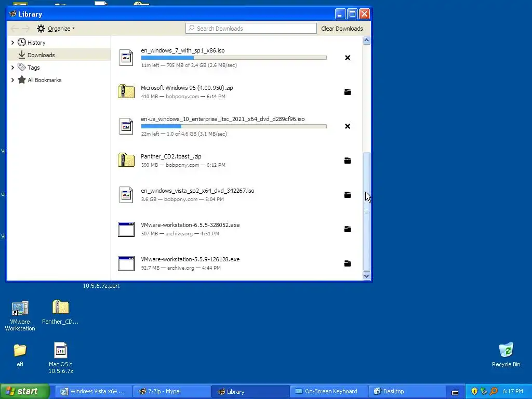The width and height of the screenshot is (532, 399).
Task: Cancel the windows_10_enterprise_ltsc download
Action: click(x=348, y=126)
